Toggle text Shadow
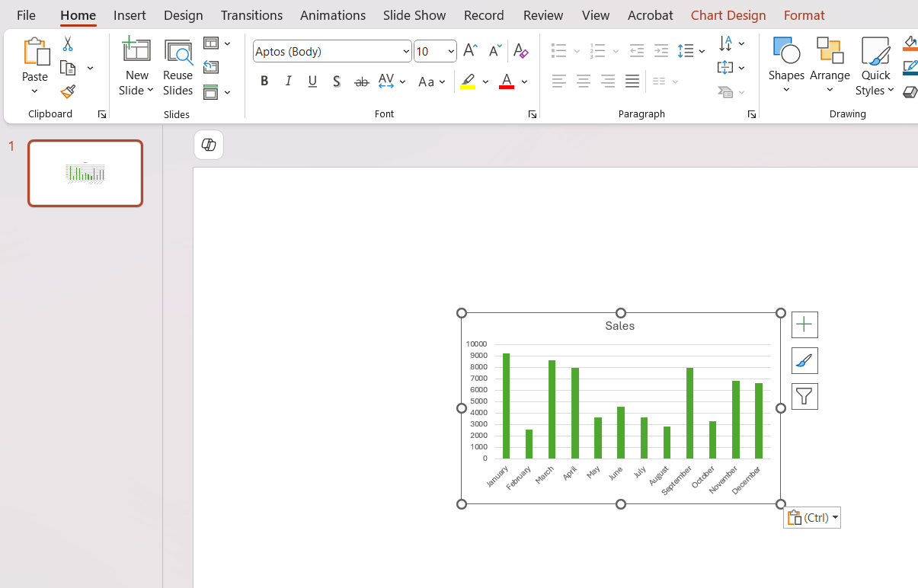Image resolution: width=918 pixels, height=588 pixels. point(337,81)
